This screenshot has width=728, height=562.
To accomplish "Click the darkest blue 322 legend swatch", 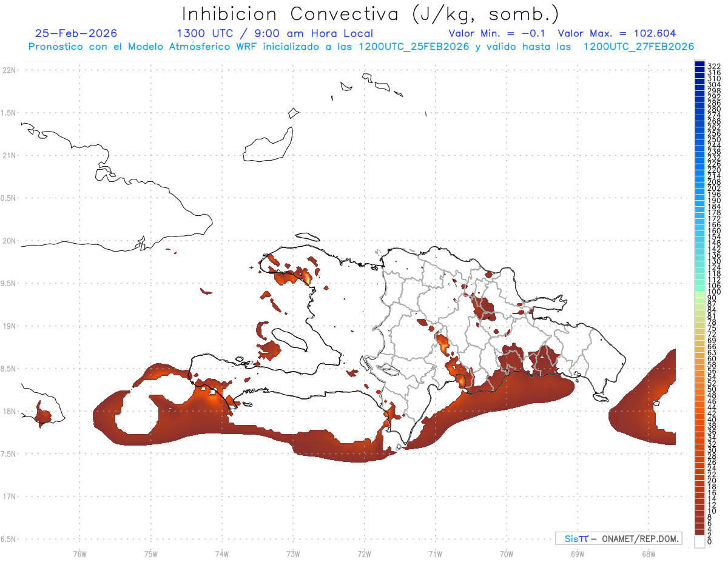I will tap(699, 64).
